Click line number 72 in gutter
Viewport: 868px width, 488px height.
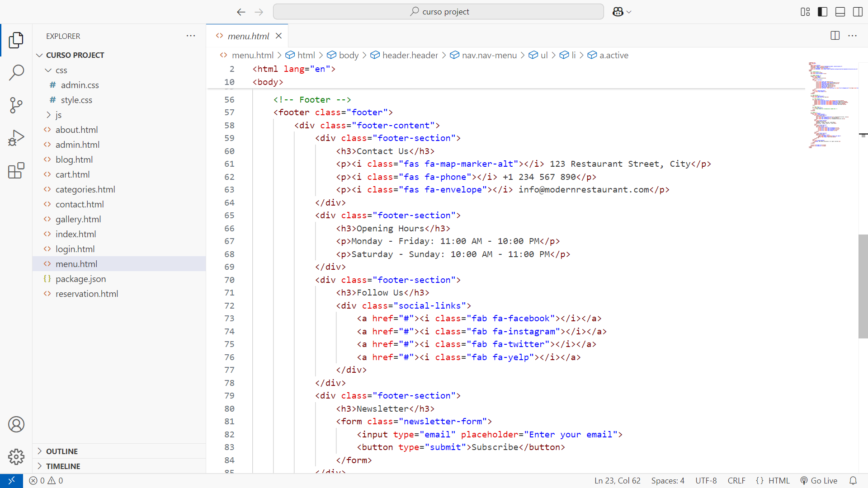pos(229,305)
